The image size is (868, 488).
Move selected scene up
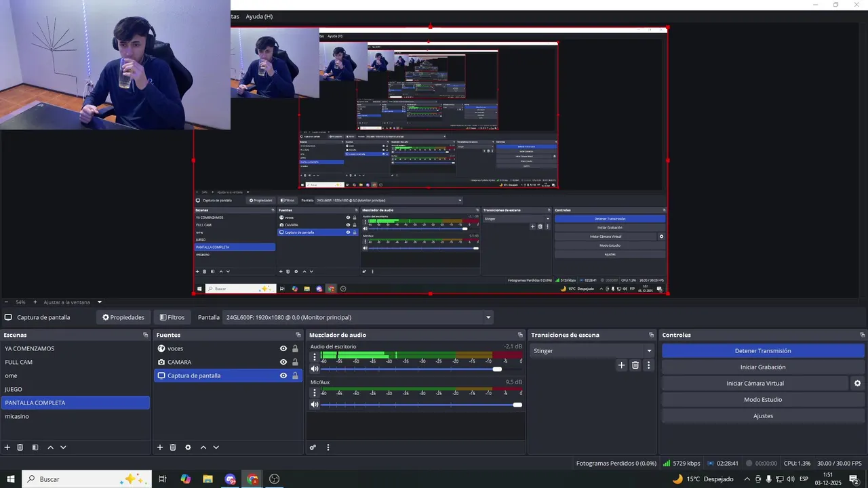click(50, 447)
